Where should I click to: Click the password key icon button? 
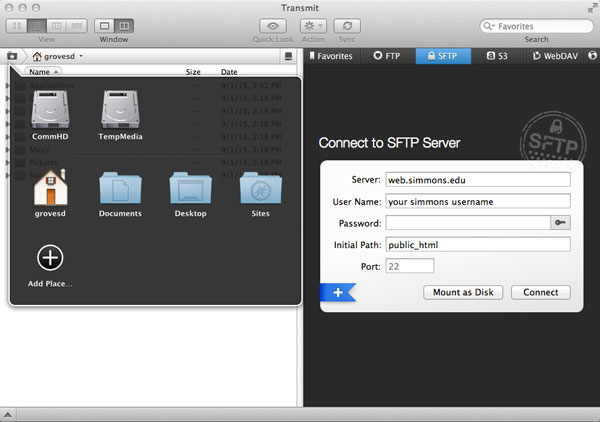point(560,223)
